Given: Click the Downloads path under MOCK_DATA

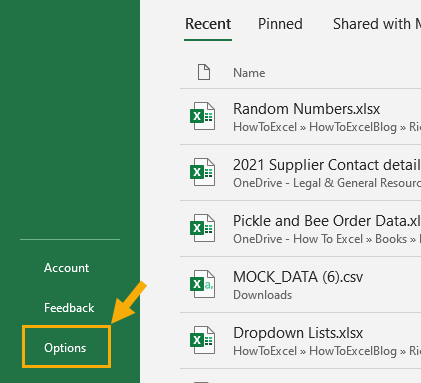Looking at the screenshot, I should (262, 295).
